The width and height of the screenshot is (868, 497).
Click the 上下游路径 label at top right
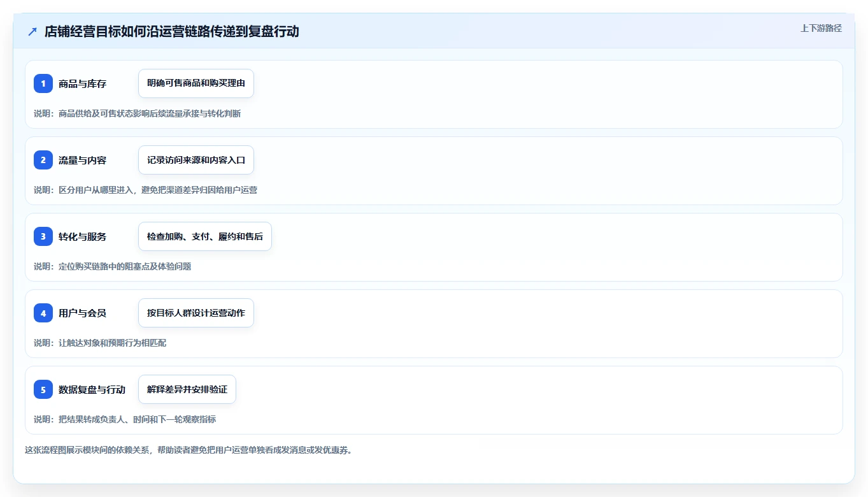[821, 28]
